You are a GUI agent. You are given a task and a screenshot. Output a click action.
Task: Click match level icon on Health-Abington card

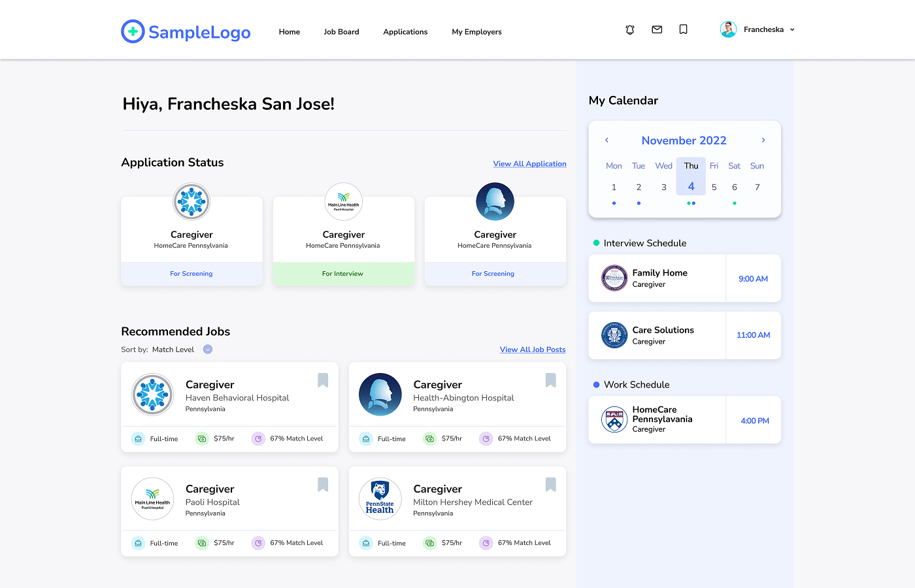coord(486,439)
